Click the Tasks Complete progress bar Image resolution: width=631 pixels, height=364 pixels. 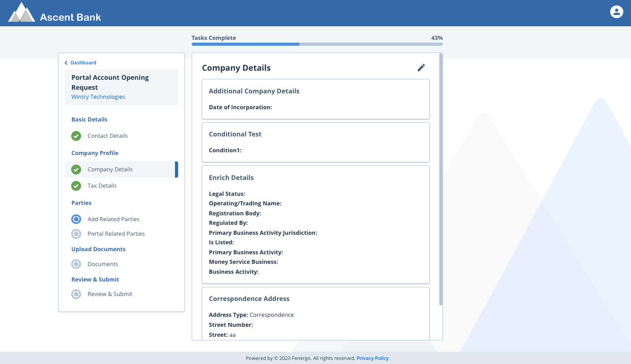(x=317, y=44)
